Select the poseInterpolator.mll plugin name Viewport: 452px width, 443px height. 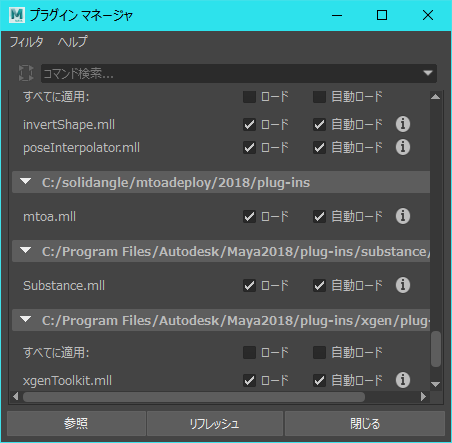pos(81,148)
